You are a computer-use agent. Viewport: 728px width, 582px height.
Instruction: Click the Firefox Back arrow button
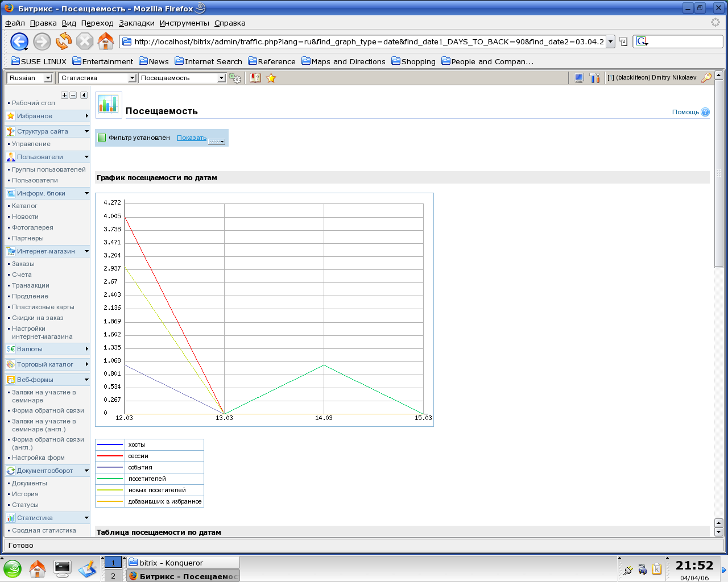[x=19, y=41]
